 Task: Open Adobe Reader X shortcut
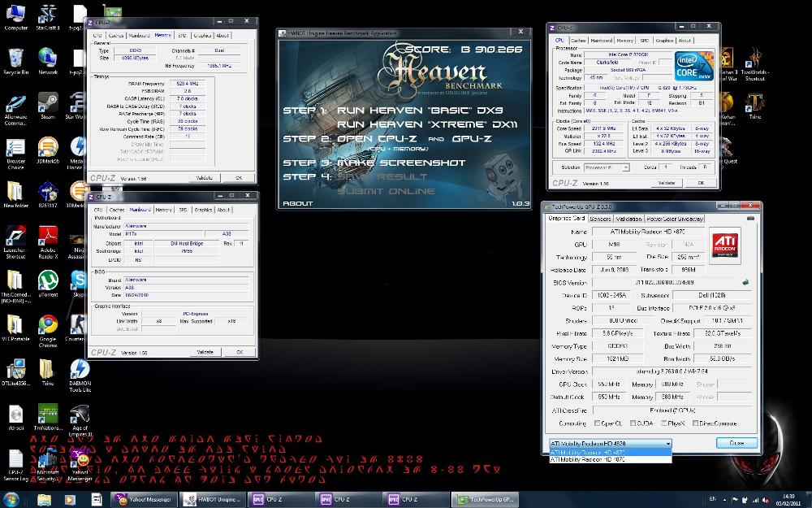coord(48,242)
